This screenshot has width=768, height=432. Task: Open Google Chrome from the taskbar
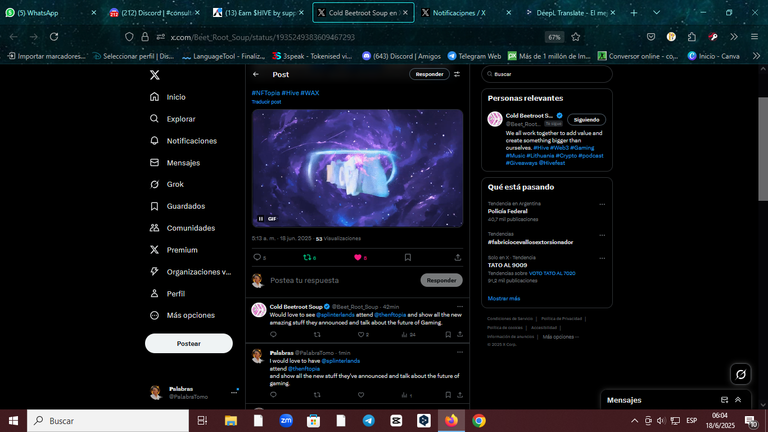[479, 421]
